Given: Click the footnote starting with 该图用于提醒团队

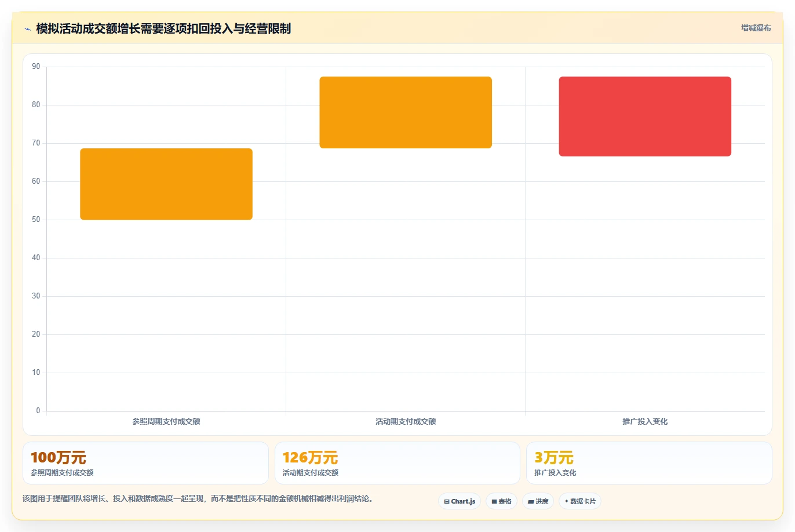Looking at the screenshot, I should [x=198, y=498].
